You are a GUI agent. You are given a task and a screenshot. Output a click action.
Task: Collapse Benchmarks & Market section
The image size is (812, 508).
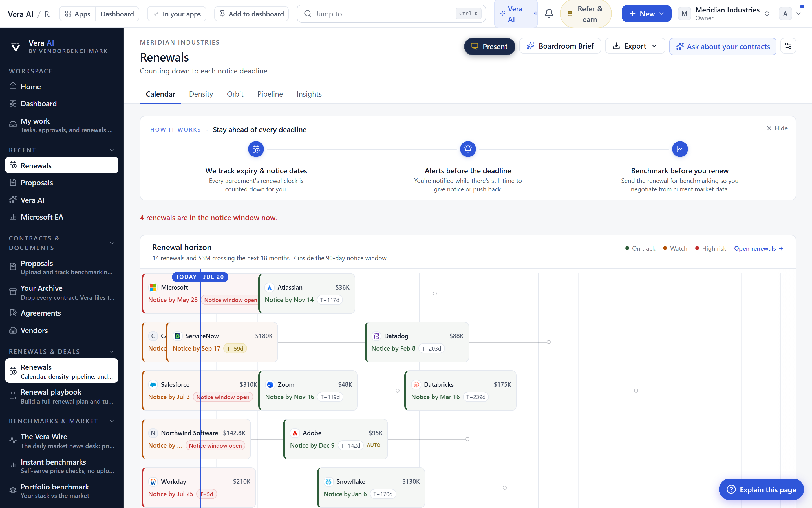[x=112, y=421]
